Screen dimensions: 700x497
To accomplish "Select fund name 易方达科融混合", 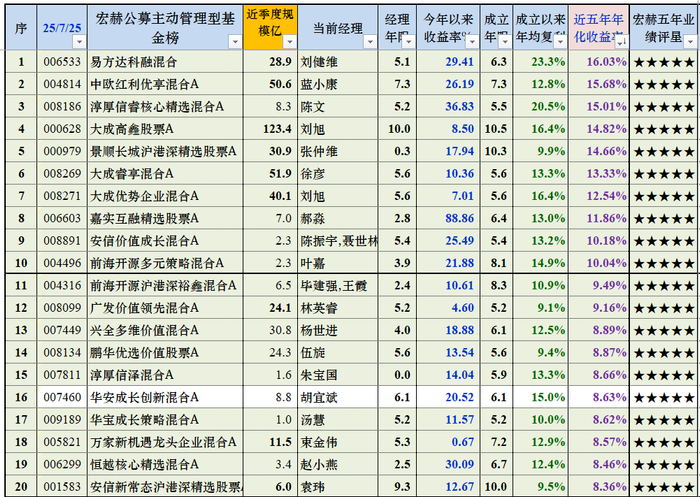I will click(x=134, y=62).
